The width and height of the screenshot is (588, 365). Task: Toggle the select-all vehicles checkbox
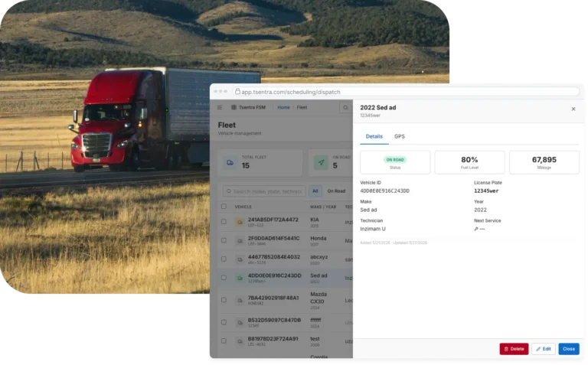[224, 207]
